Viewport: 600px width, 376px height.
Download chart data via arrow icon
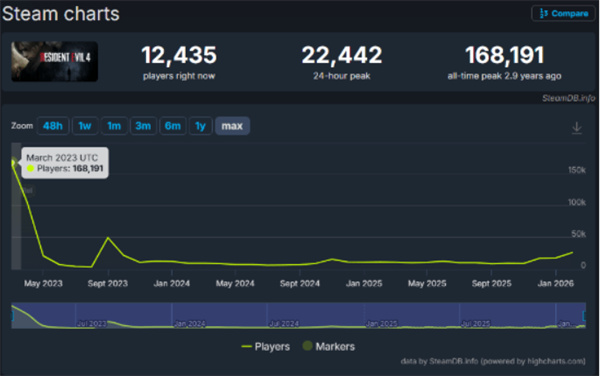pos(577,127)
